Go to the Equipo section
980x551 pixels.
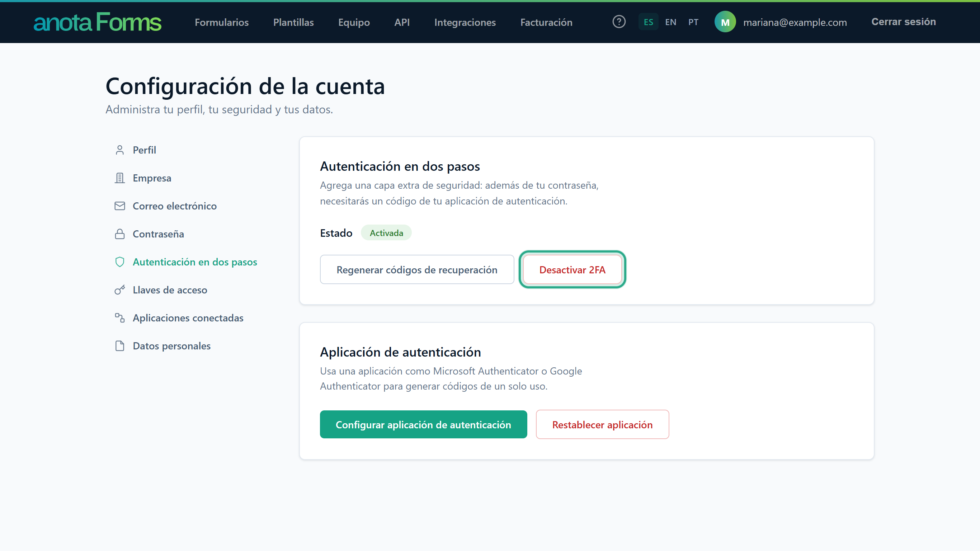[354, 22]
